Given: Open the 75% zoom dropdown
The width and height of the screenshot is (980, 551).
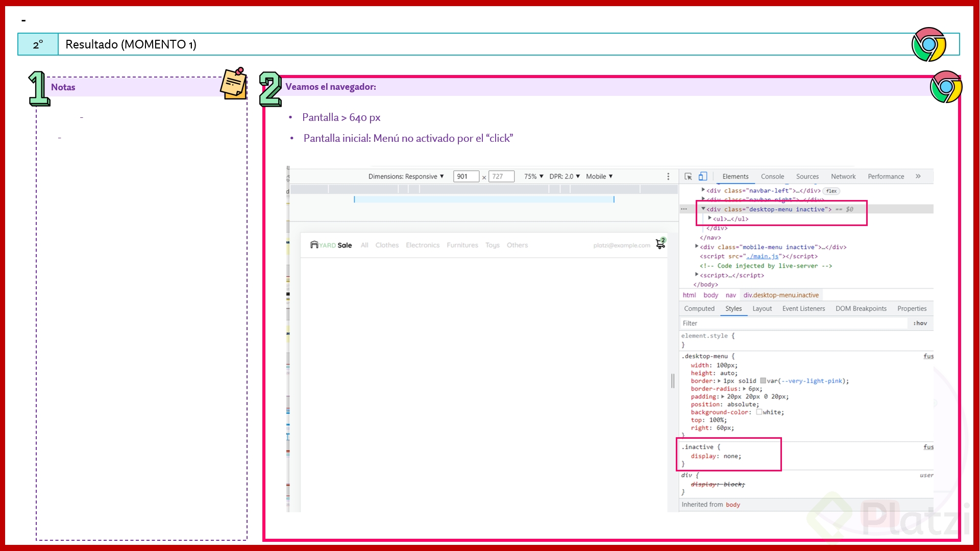Looking at the screenshot, I should point(533,177).
